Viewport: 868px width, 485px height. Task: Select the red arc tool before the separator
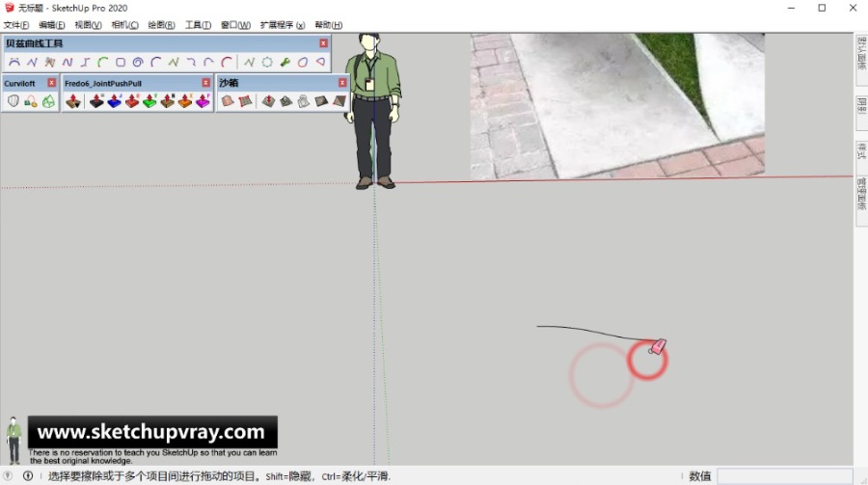tap(227, 62)
